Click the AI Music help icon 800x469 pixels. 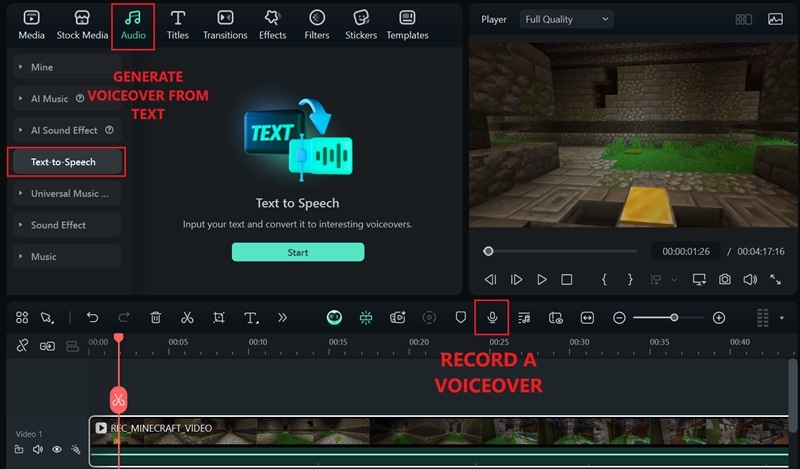coord(80,98)
